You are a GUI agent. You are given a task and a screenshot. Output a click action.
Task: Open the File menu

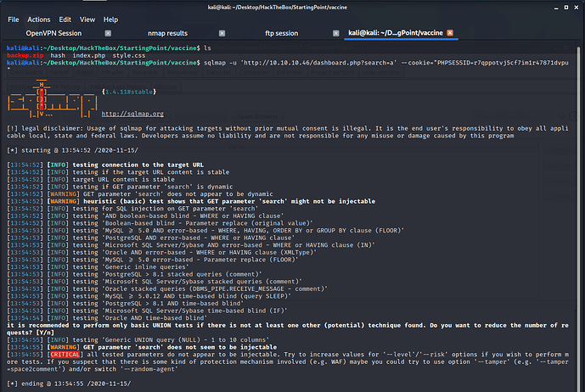[x=14, y=20]
